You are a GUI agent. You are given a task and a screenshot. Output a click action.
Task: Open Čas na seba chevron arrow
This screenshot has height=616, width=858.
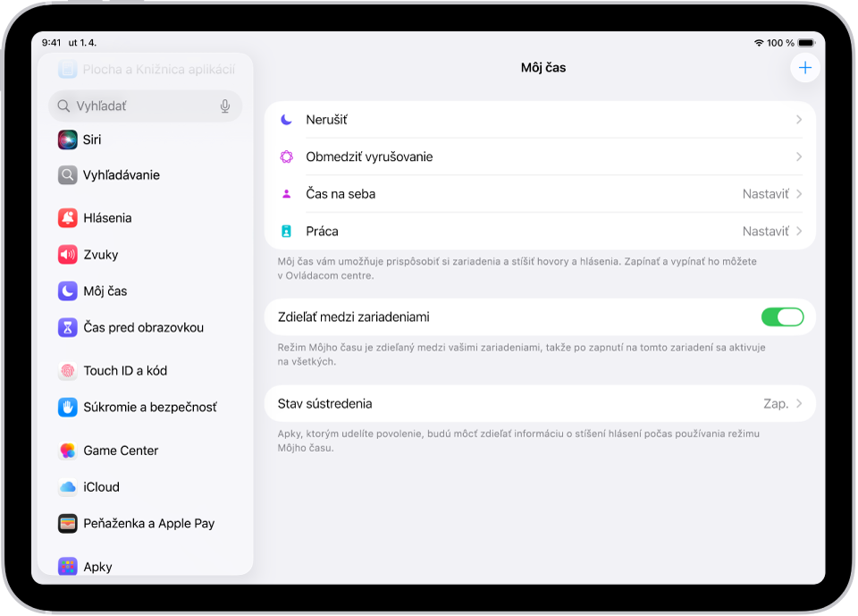point(799,194)
